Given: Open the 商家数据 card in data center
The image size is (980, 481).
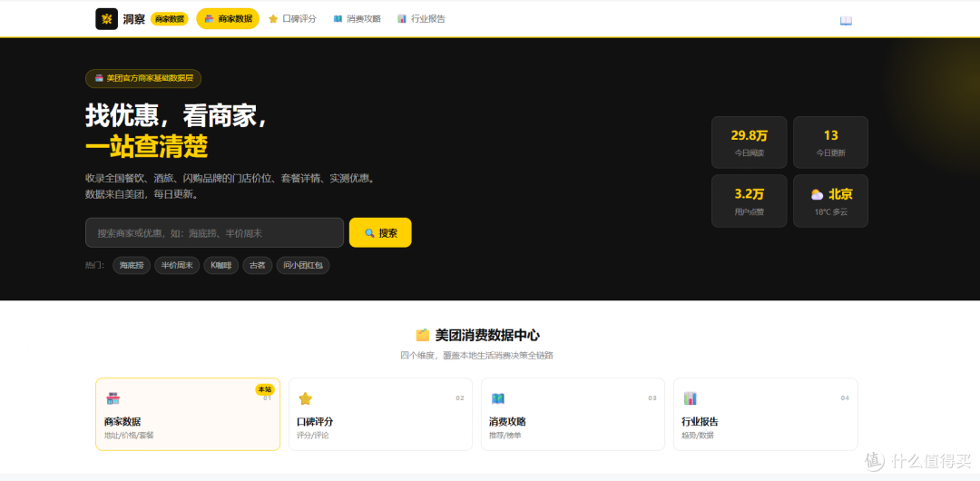Looking at the screenshot, I should 188,414.
